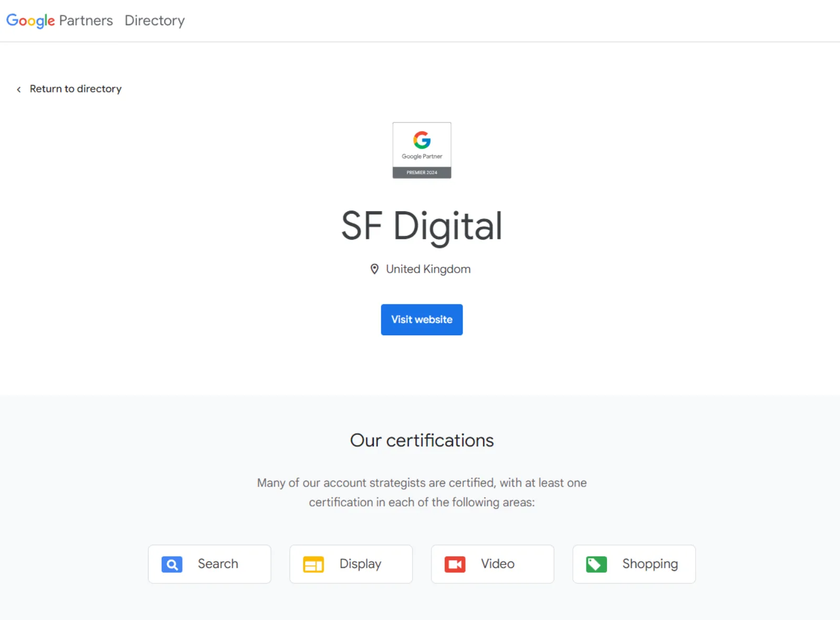The image size is (840, 620).
Task: Click the Google Partners logo
Action: 59,20
